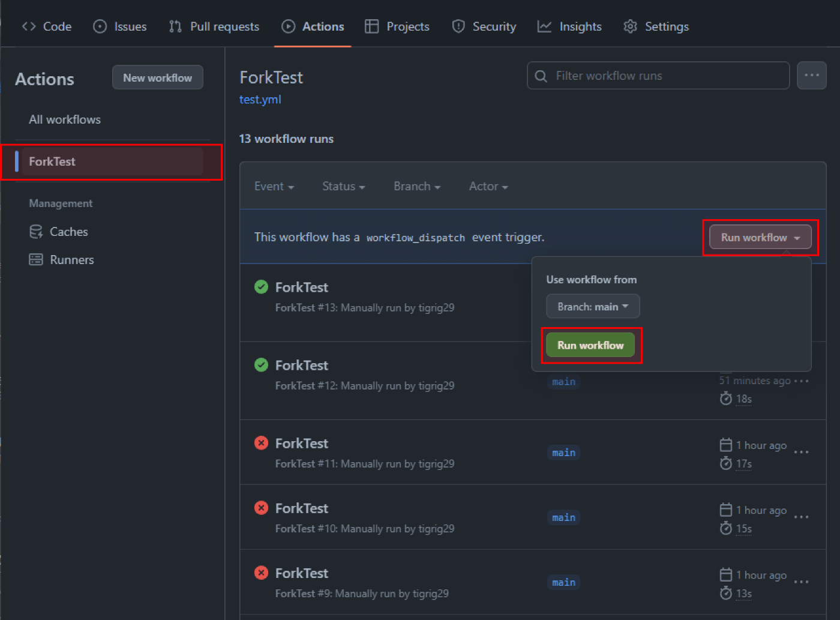Viewport: 840px width, 620px height.
Task: Expand the Event filter dropdown
Action: point(274,187)
